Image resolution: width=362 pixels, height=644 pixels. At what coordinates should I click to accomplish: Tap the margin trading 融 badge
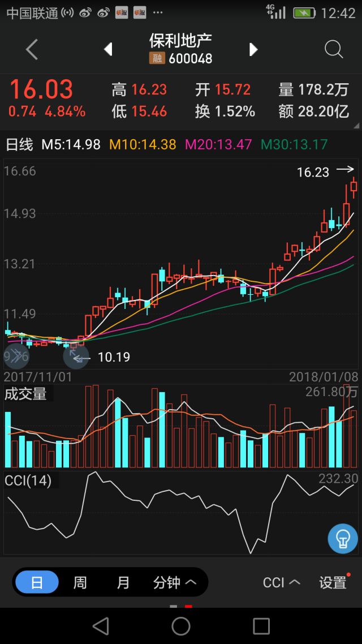(x=157, y=58)
